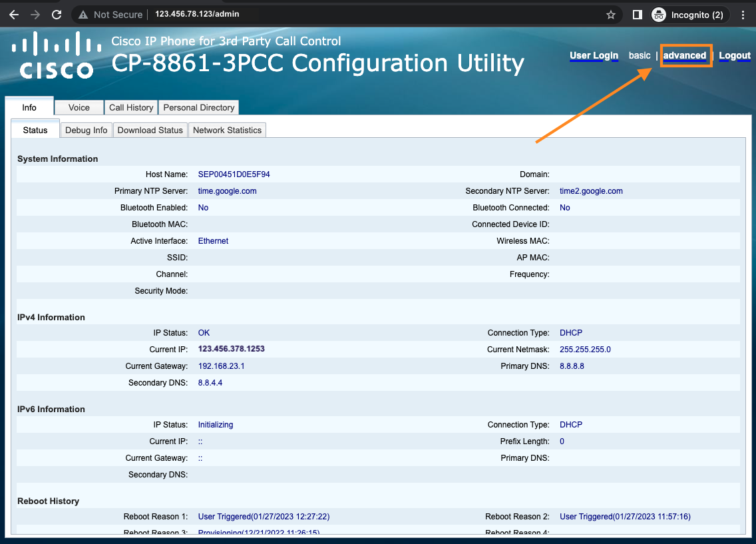Click Secondary DNS value 8.8.4.4

tap(210, 383)
